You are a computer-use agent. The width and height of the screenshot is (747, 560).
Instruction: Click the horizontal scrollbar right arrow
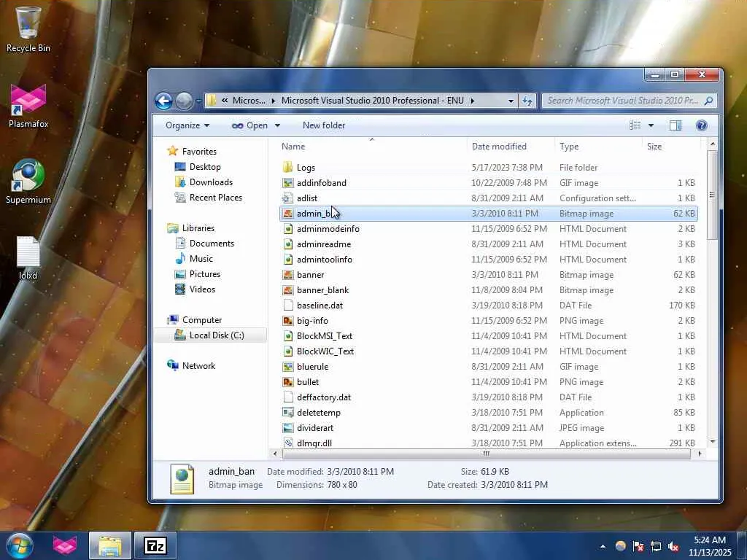pos(700,454)
